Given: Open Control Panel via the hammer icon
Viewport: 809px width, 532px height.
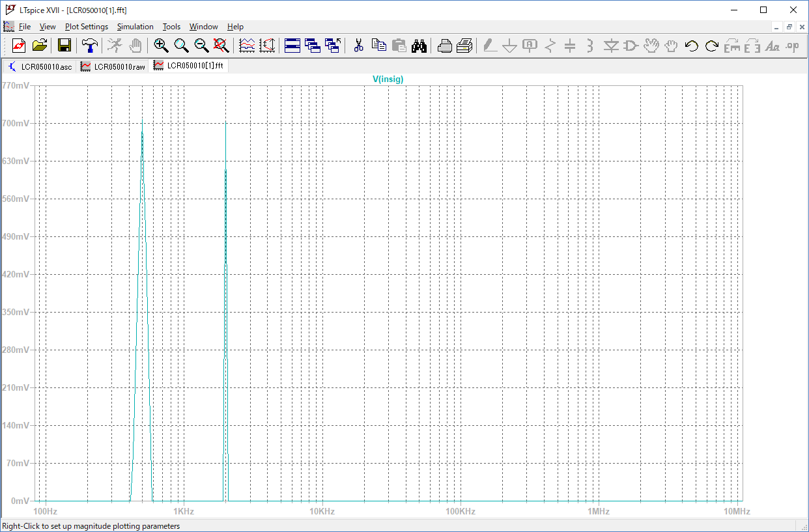Looking at the screenshot, I should [x=90, y=46].
